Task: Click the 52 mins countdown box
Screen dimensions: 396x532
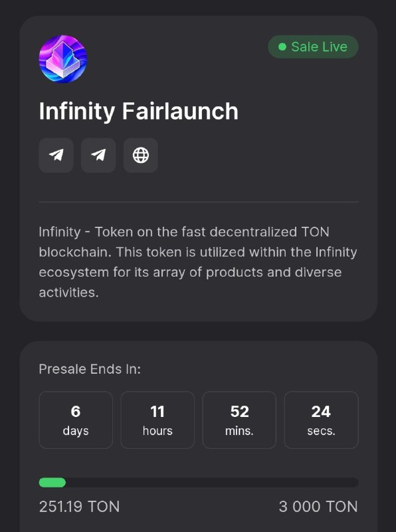Action: 239,420
